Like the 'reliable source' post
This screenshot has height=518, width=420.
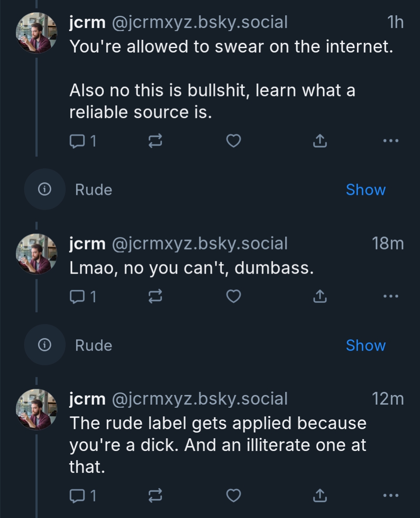[x=234, y=141]
